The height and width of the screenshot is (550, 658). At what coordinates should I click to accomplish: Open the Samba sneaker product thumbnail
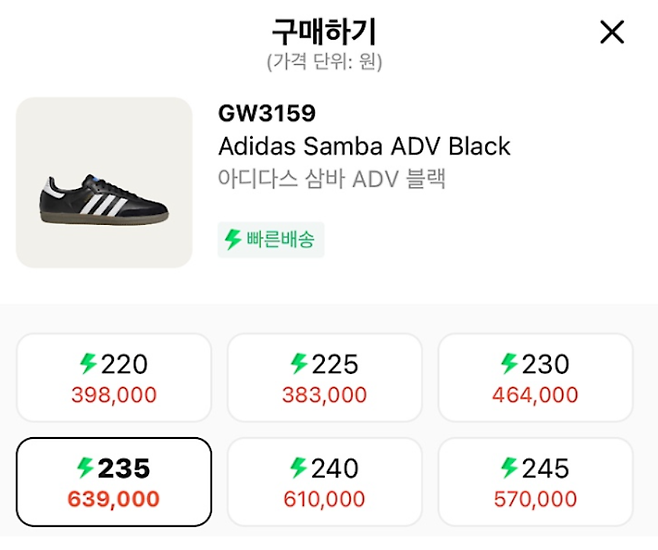point(104,183)
